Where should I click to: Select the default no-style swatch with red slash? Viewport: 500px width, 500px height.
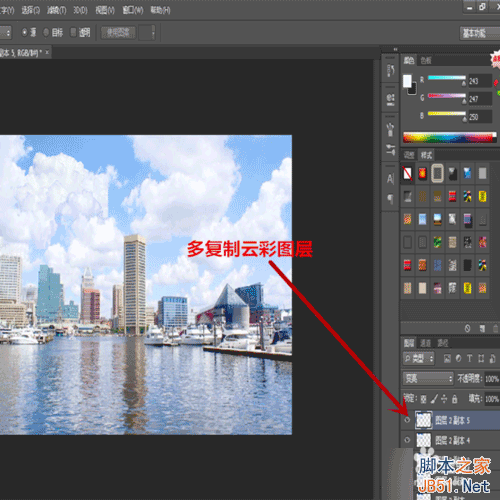[x=407, y=173]
